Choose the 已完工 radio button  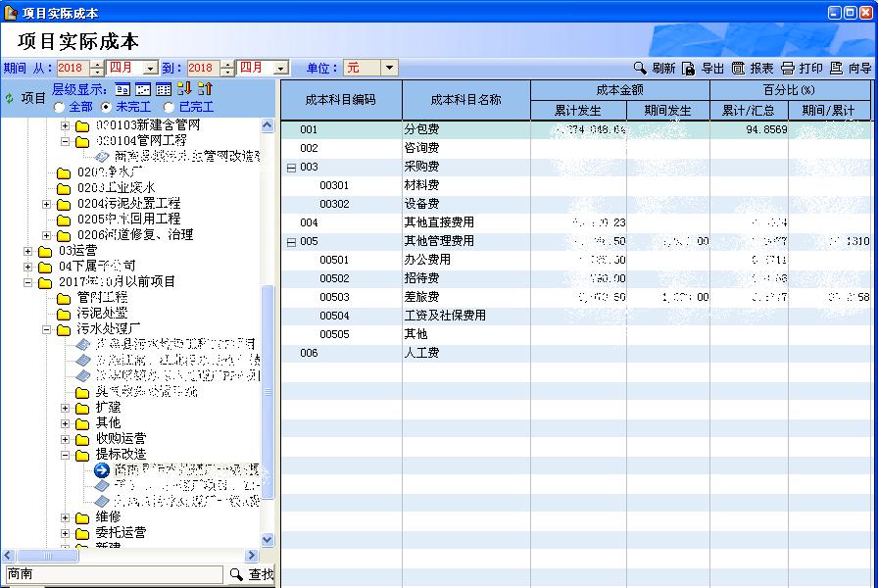(169, 107)
